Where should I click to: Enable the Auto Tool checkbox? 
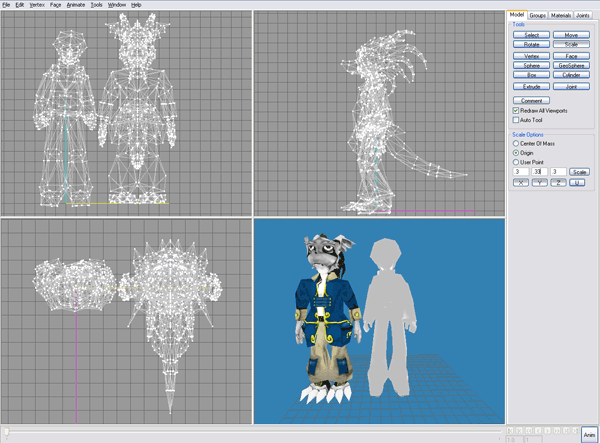[516, 120]
